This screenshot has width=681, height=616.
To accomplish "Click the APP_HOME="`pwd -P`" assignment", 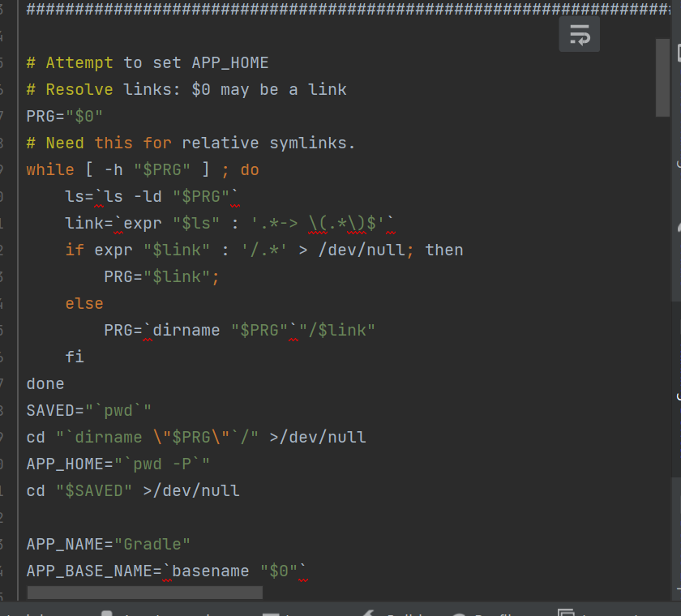I will pyautogui.click(x=118, y=464).
